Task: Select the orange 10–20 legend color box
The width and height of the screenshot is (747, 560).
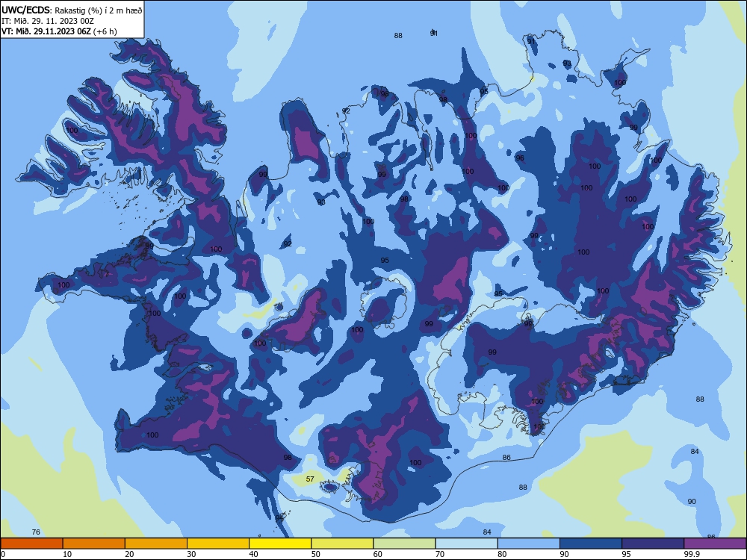Action: (94, 544)
